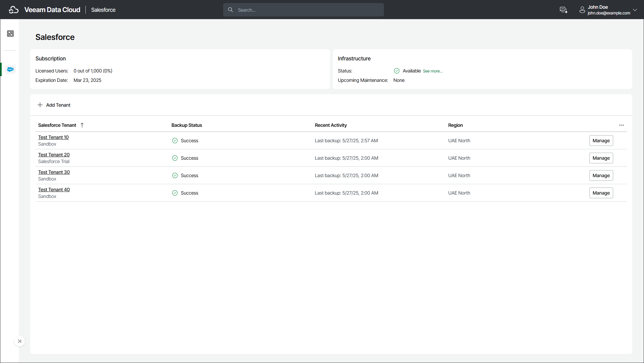
Task: Select the Salesforce cloud icon in sidebar
Action: coord(10,69)
